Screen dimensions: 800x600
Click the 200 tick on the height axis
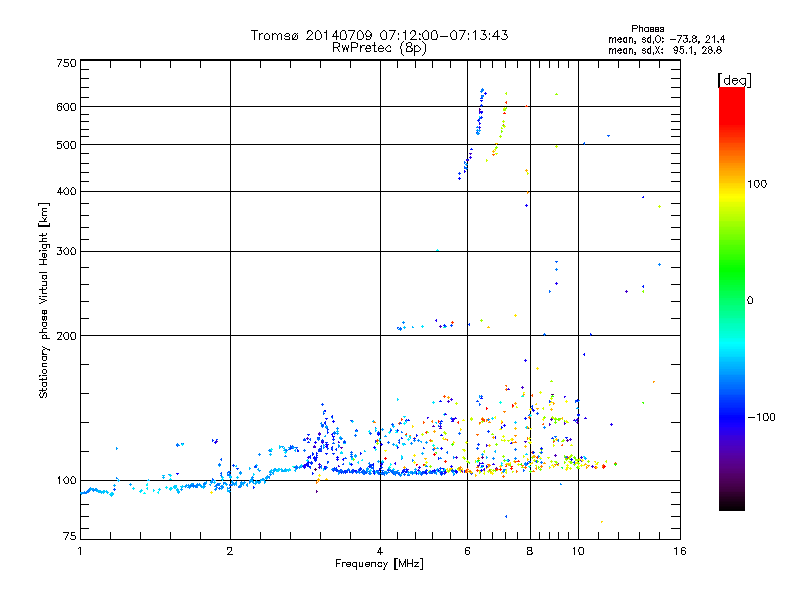[66, 336]
